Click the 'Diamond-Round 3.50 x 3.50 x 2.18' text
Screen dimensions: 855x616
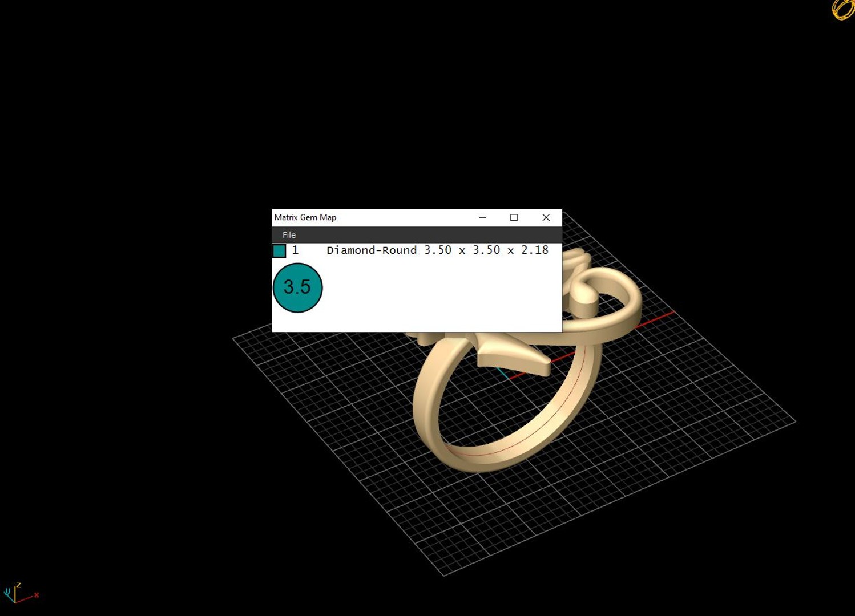tap(437, 250)
